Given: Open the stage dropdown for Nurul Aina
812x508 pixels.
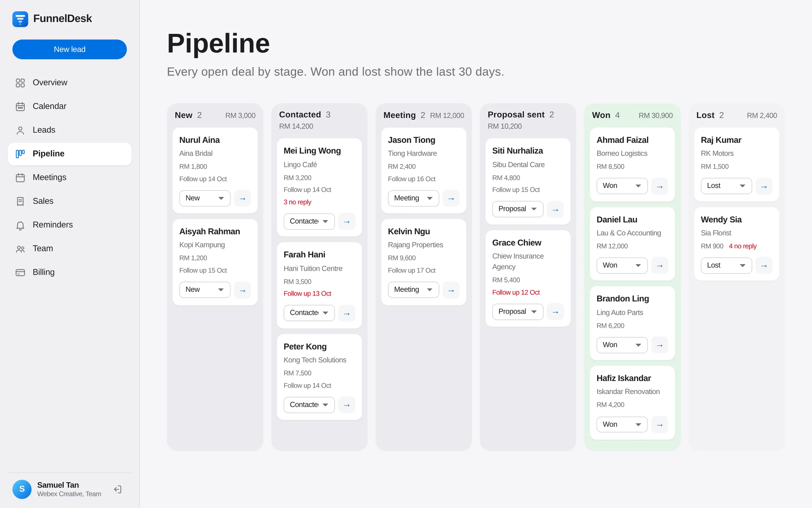Looking at the screenshot, I should [205, 198].
